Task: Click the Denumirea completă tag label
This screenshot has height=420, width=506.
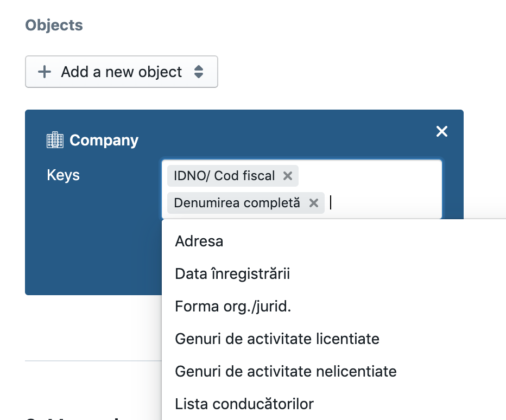Action: click(x=237, y=203)
